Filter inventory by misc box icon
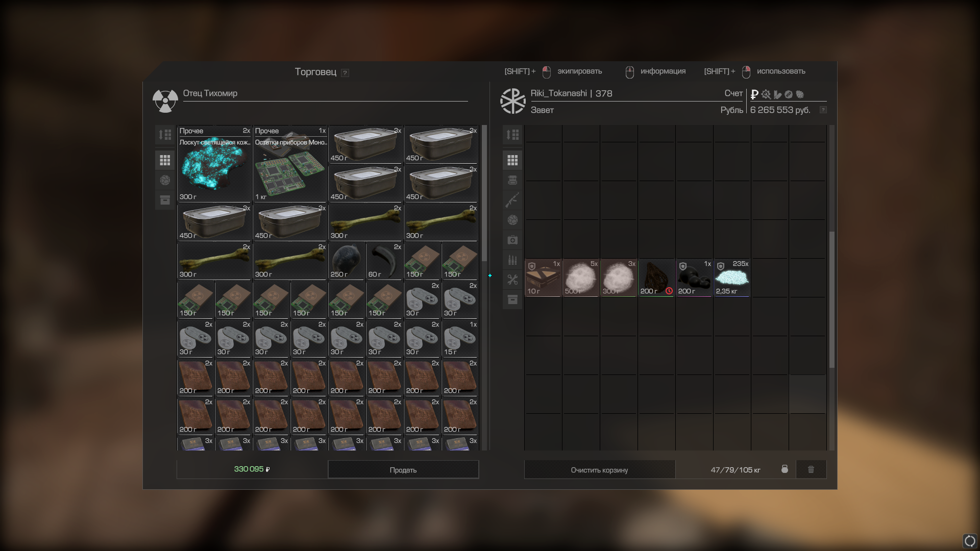 click(x=512, y=299)
